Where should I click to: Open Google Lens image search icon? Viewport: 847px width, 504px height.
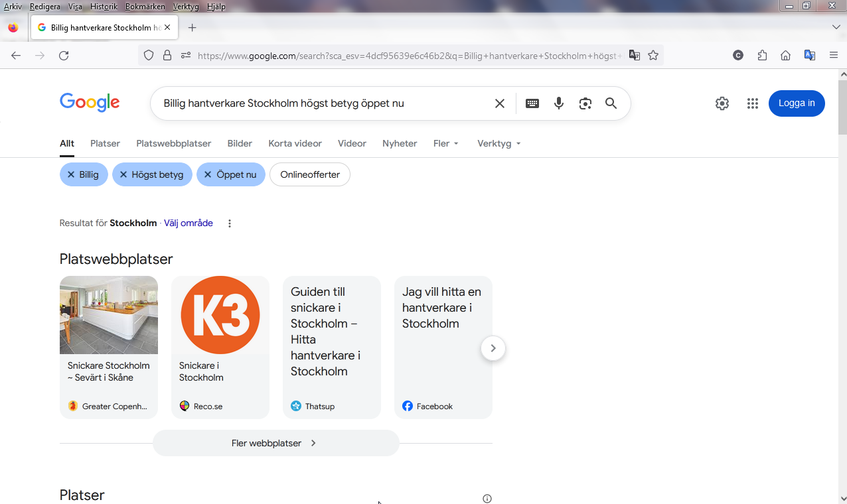click(x=585, y=103)
